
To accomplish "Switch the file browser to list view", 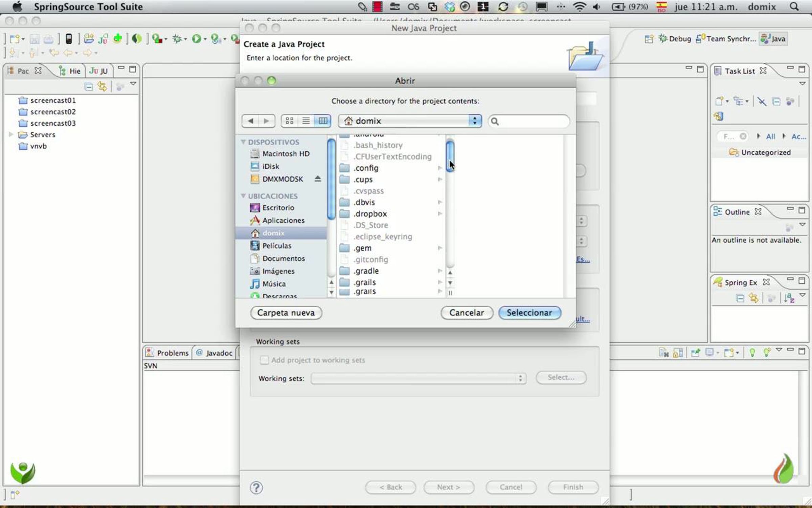I will (306, 121).
